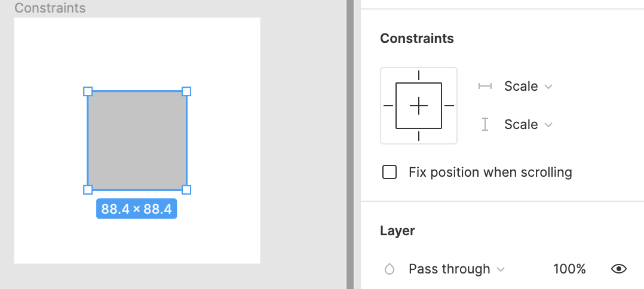
Task: Click the Layer section heading
Action: pyautogui.click(x=398, y=230)
